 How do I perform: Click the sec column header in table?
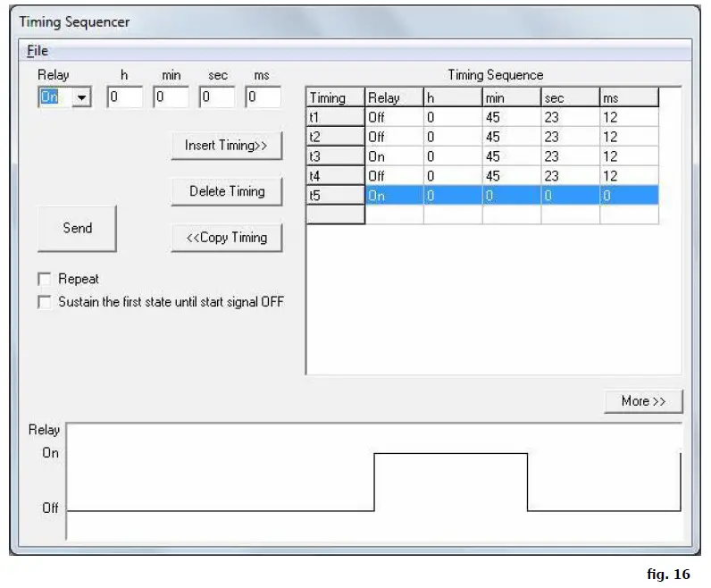[571, 98]
